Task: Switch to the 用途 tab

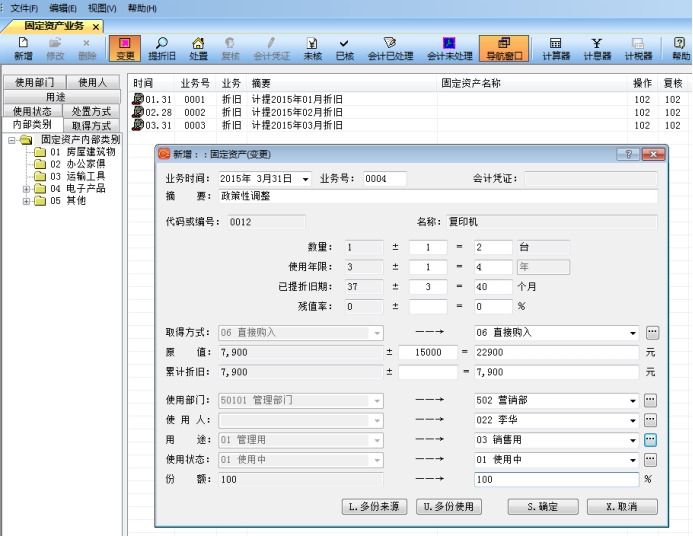Action: [62, 97]
